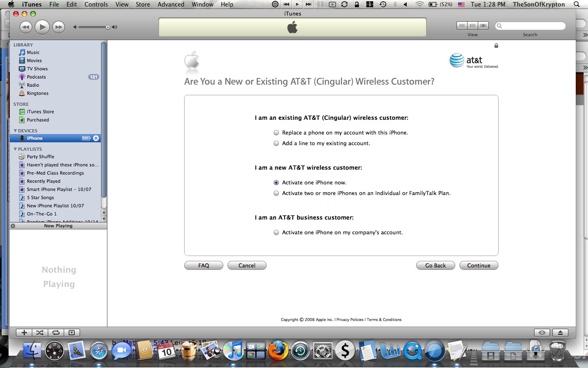
Task: Click the Wi-Fi status icon
Action: point(419,4)
